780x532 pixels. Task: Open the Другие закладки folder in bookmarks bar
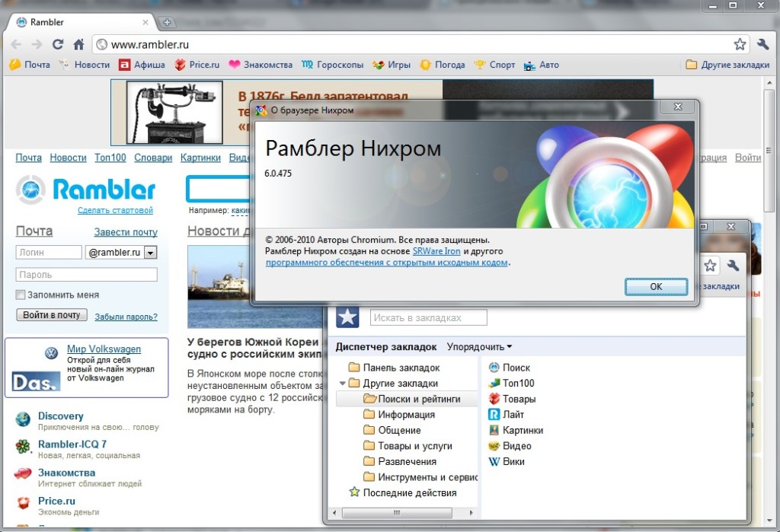(x=727, y=65)
